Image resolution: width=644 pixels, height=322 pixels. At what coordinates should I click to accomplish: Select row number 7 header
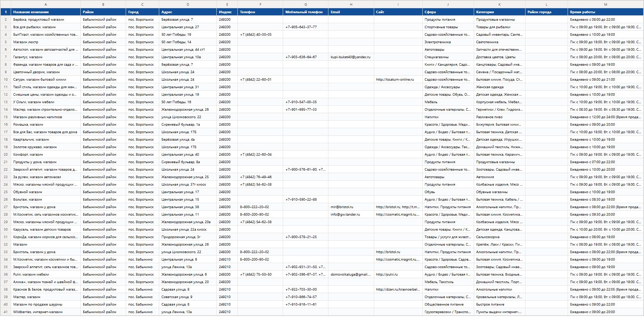coord(6,57)
